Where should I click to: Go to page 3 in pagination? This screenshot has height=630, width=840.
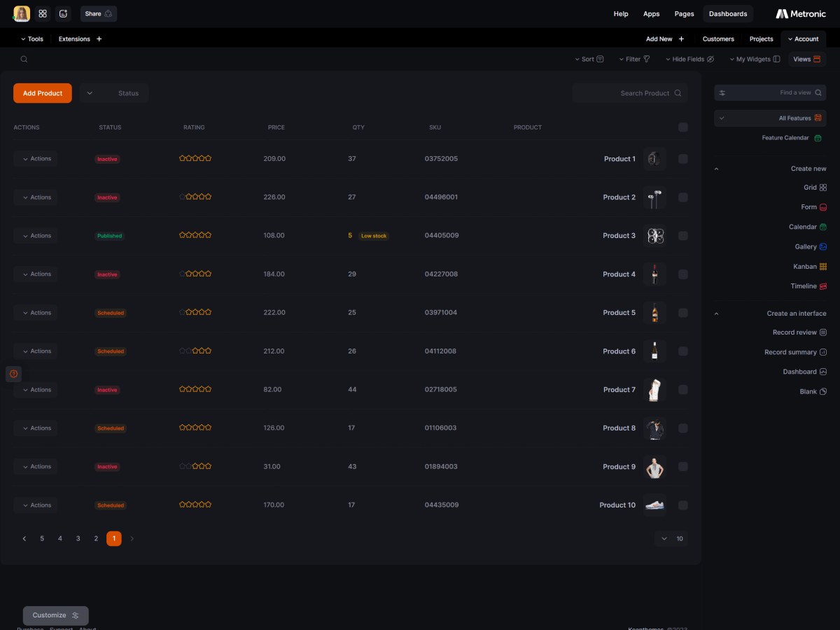pos(78,538)
